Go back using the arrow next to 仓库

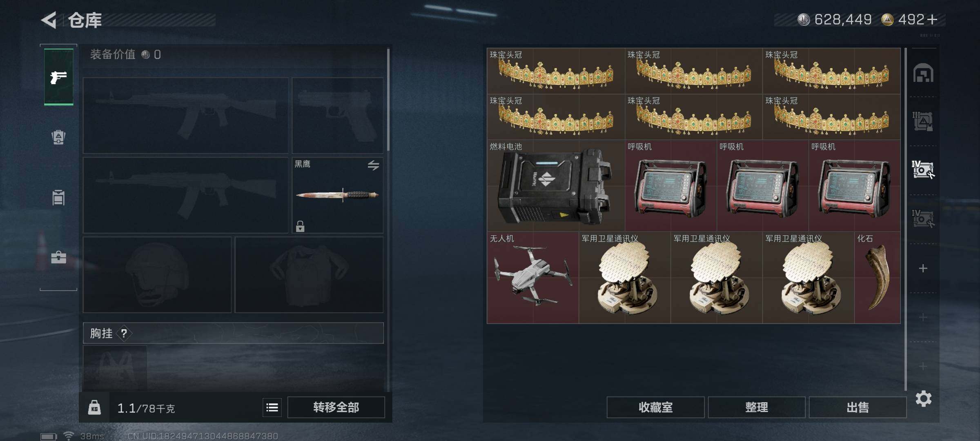49,20
